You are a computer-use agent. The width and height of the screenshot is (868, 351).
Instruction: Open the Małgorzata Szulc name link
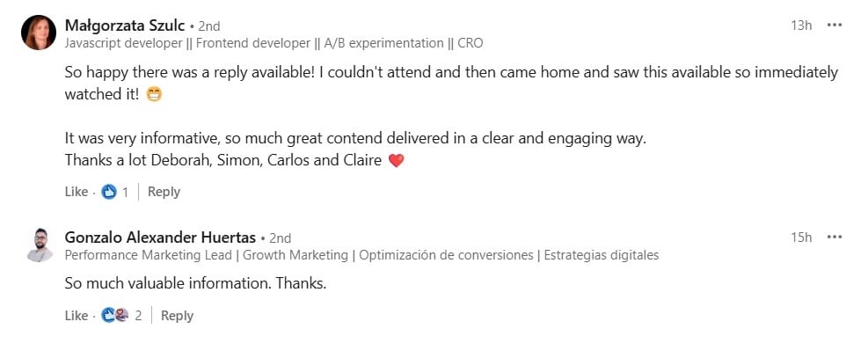(x=125, y=26)
